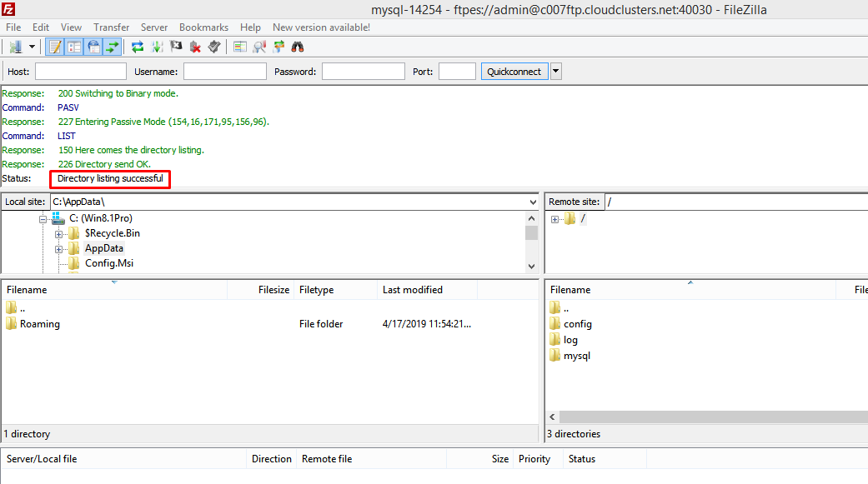This screenshot has width=868, height=484.
Task: Open the Bookmarks menu
Action: pyautogui.click(x=203, y=27)
